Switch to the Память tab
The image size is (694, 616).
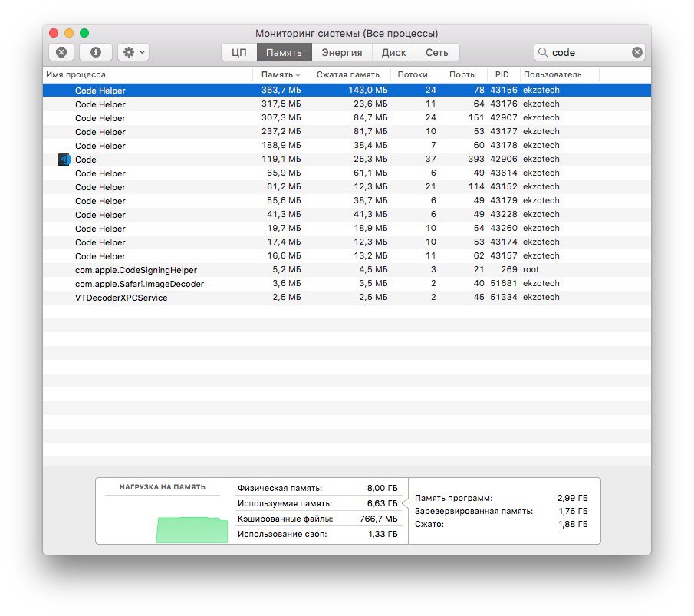[285, 52]
